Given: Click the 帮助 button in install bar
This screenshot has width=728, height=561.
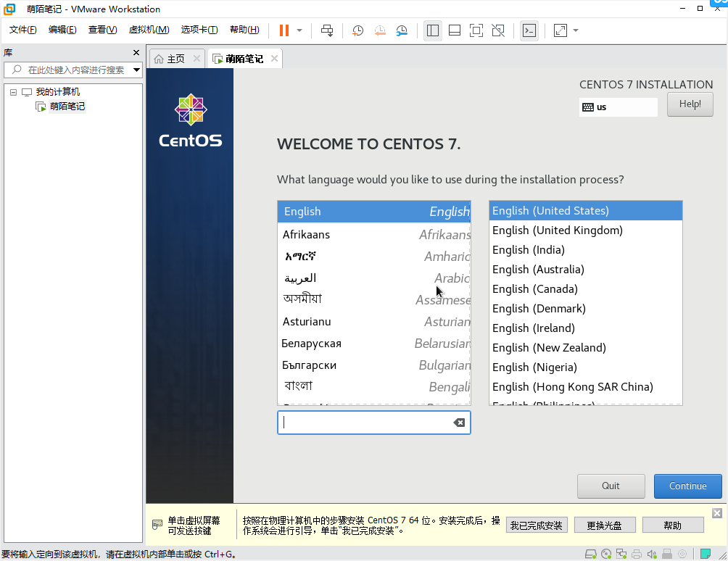Looking at the screenshot, I should point(672,525).
